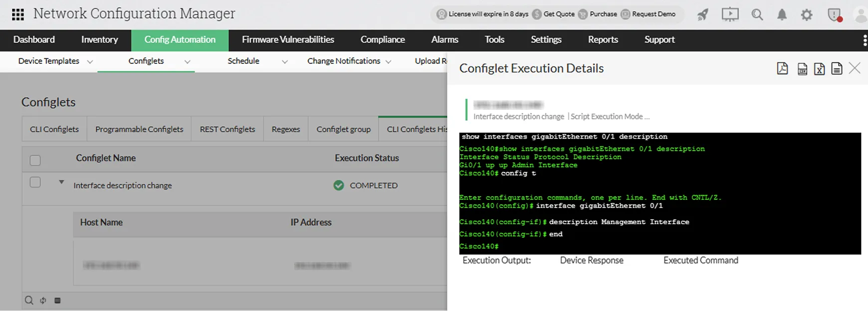Open the app launcher grid icon

[18, 14]
